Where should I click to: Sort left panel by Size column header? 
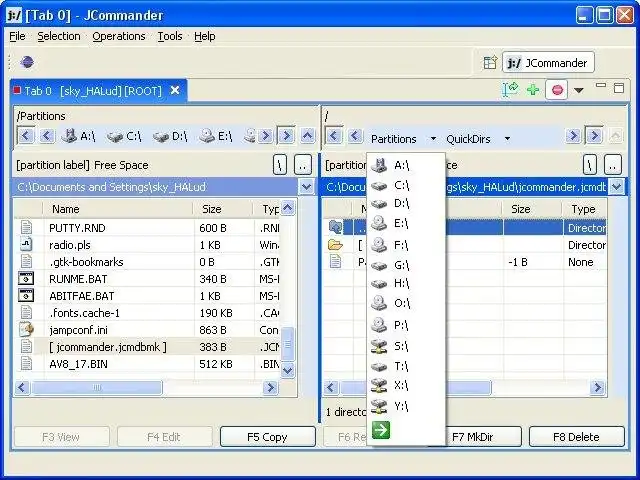click(x=222, y=209)
